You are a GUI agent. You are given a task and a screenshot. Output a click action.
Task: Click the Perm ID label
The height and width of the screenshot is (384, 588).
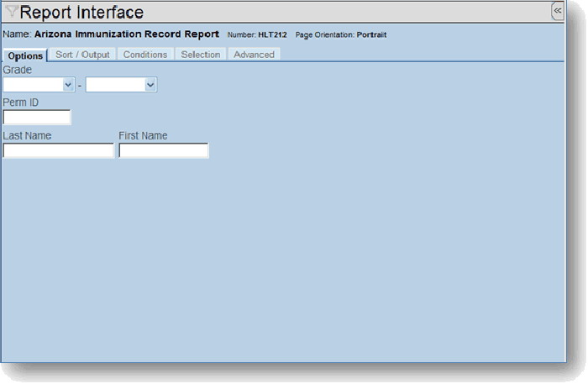[21, 103]
